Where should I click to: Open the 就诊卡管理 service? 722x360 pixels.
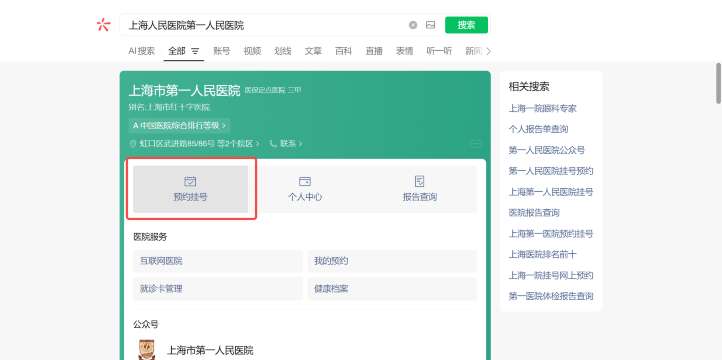[218, 289]
